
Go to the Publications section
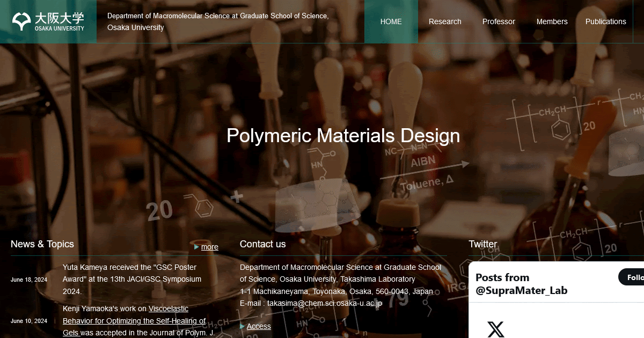point(605,21)
